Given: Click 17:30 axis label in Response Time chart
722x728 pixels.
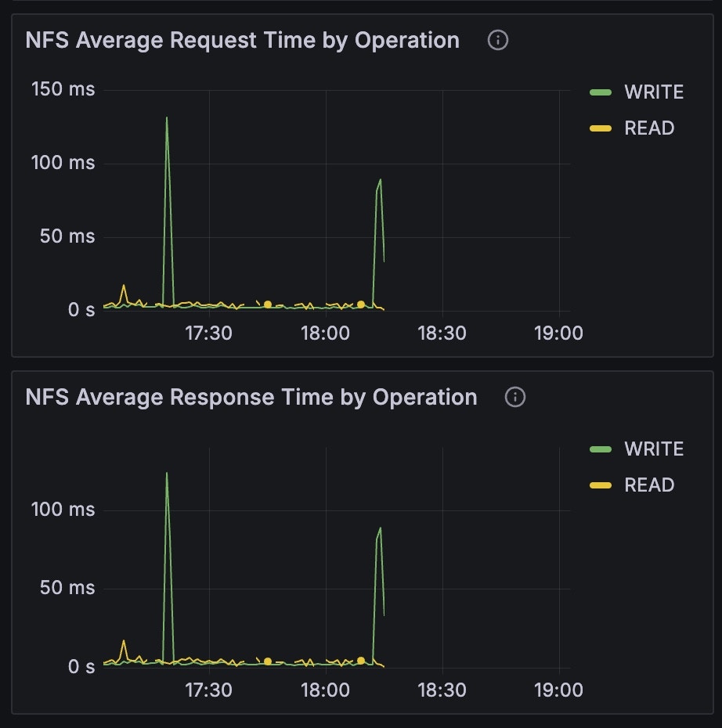Looking at the screenshot, I should tap(208, 690).
